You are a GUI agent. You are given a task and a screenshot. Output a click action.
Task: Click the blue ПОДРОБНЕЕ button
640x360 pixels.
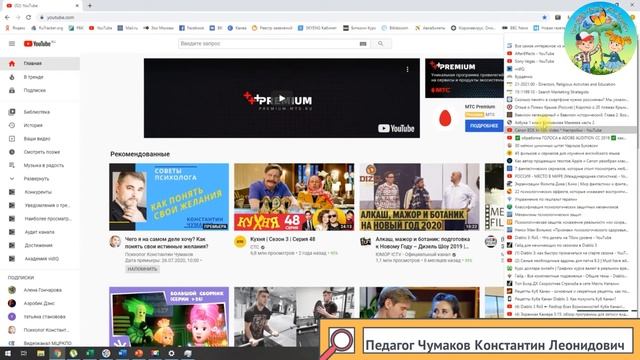pyautogui.click(x=484, y=126)
